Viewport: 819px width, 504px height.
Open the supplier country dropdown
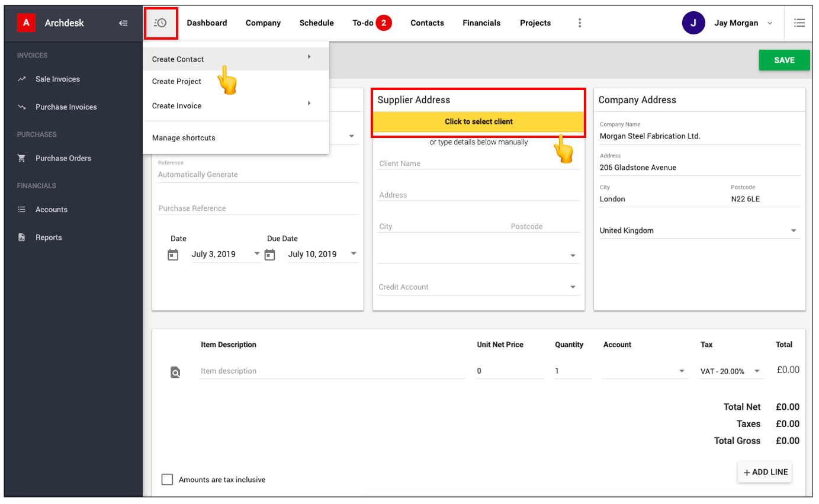coord(478,255)
